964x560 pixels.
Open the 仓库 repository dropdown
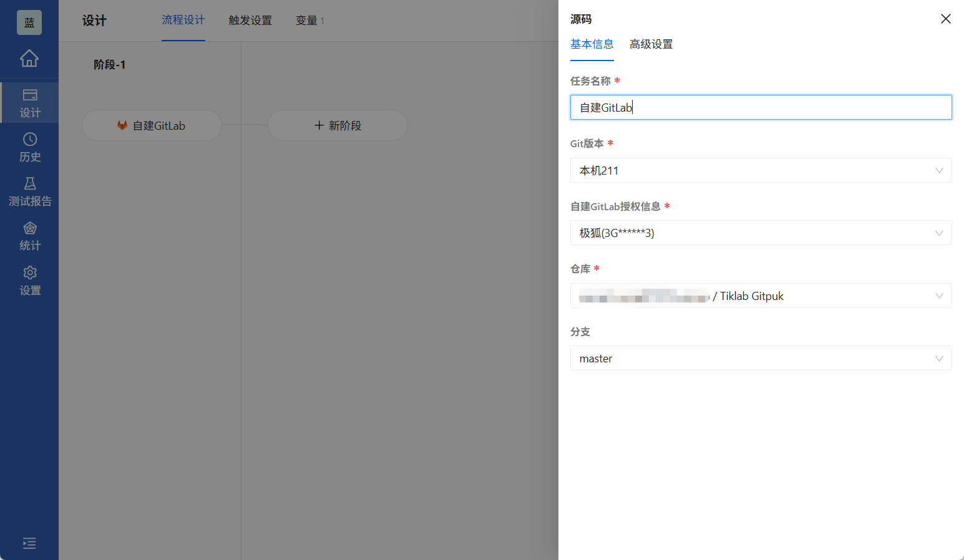click(761, 296)
